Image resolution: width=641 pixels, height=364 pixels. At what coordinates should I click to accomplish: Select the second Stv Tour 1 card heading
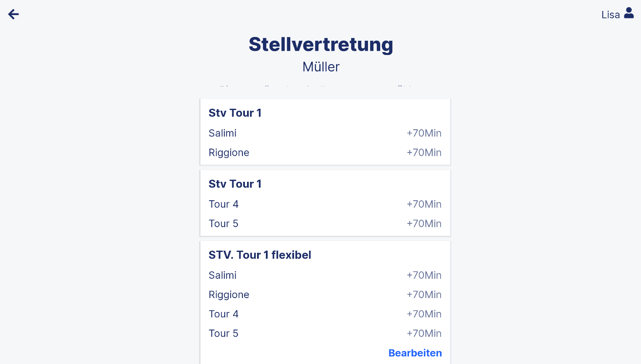pyautogui.click(x=235, y=184)
